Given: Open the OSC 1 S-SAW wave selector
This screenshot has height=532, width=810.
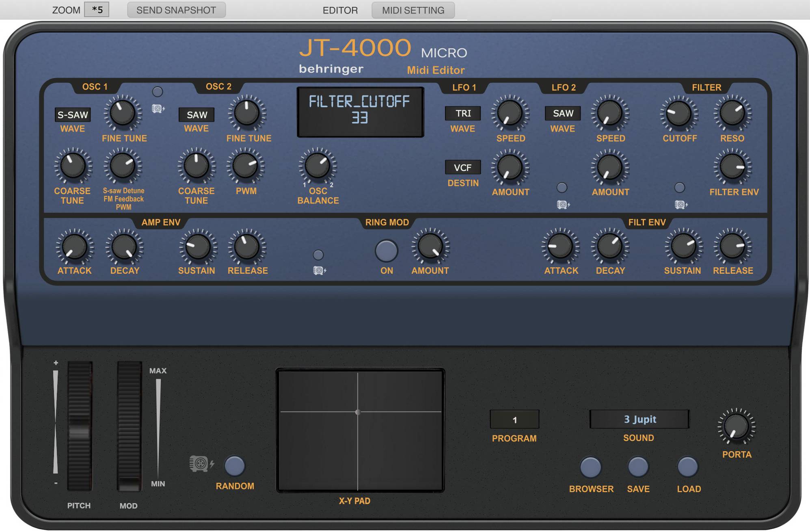Looking at the screenshot, I should coord(73,115).
